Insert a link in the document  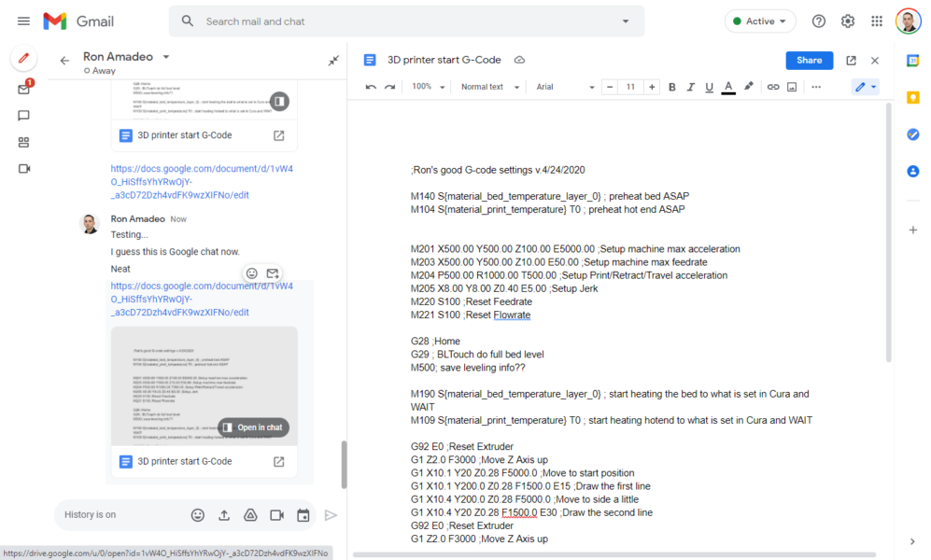pyautogui.click(x=773, y=87)
